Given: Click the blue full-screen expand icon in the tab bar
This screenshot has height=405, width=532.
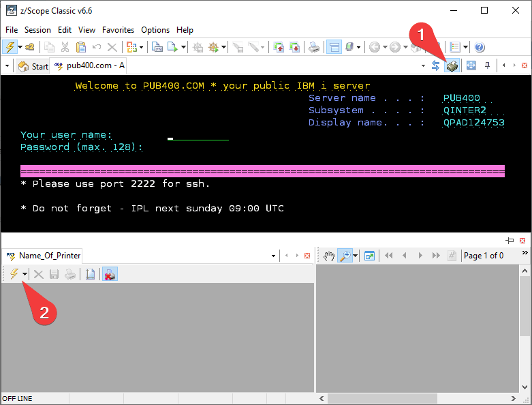Looking at the screenshot, I should coord(471,65).
